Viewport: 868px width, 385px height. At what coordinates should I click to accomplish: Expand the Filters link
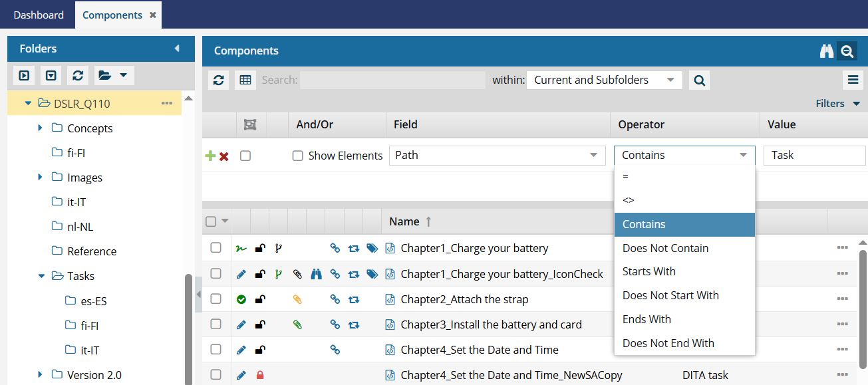click(837, 104)
